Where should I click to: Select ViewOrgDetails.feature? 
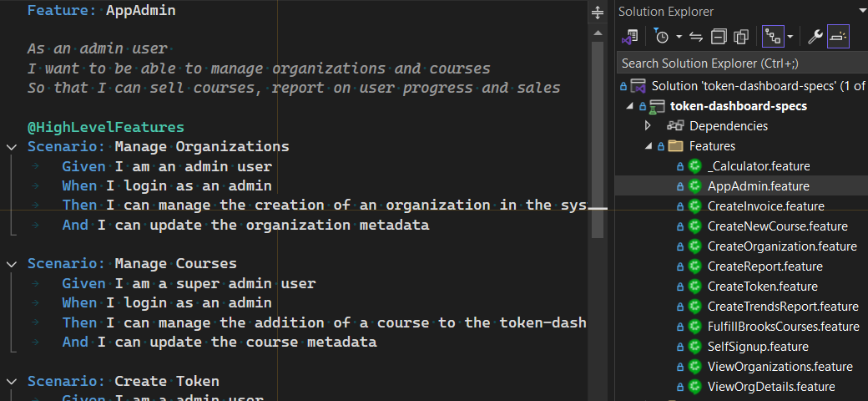coord(771,387)
